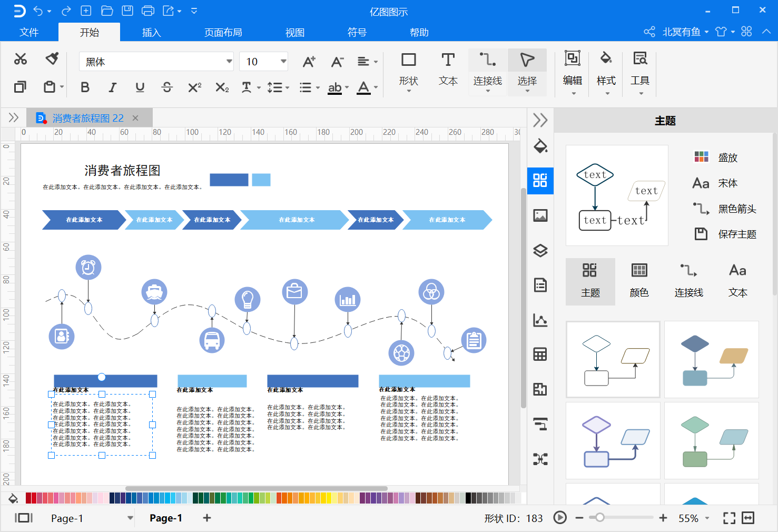Click the New document icon in the title bar

(86, 11)
